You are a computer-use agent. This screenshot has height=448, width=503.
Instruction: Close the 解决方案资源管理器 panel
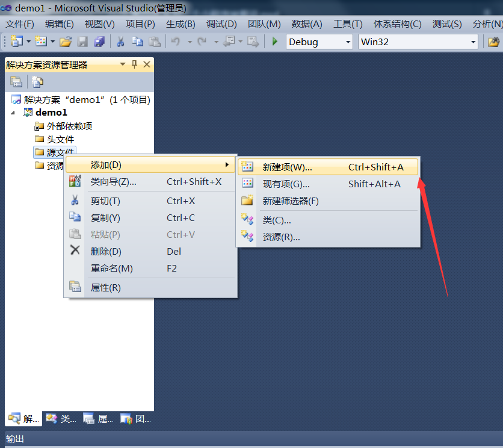click(147, 64)
